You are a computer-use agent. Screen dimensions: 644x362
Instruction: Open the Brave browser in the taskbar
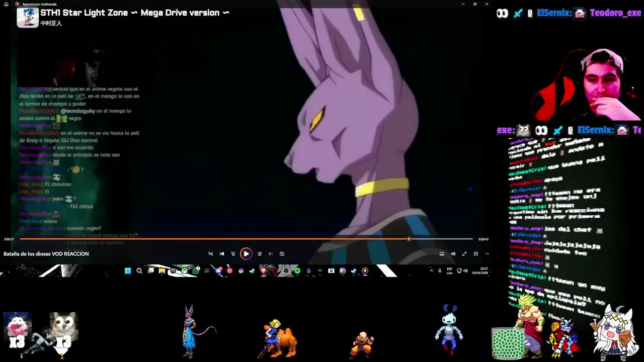tap(263, 270)
